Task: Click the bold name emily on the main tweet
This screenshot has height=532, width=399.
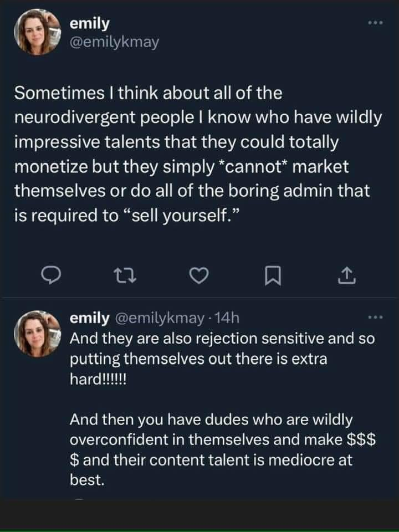Action: tap(90, 24)
